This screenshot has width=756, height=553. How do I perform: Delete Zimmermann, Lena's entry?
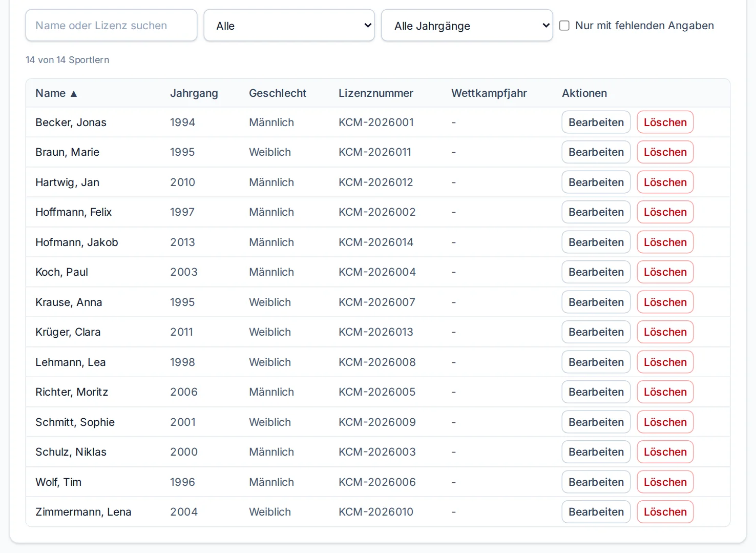pyautogui.click(x=665, y=512)
